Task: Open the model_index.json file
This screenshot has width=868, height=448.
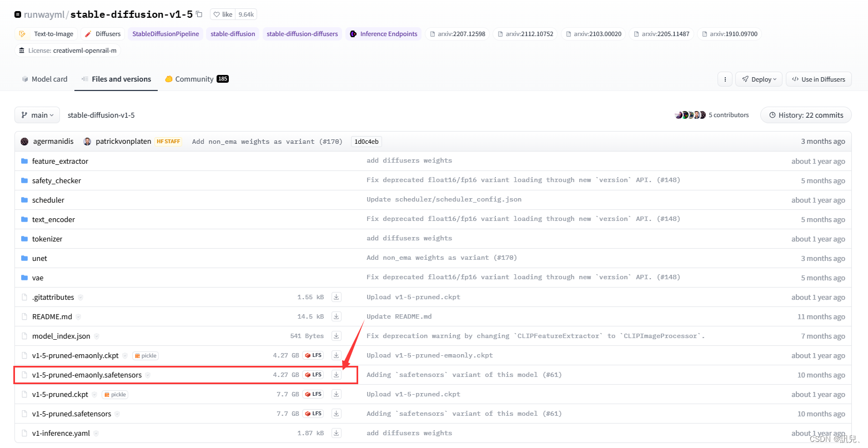Action: (x=61, y=336)
